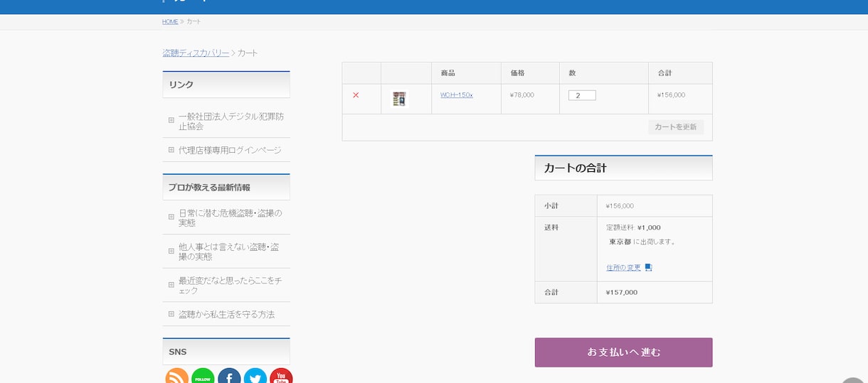Open the Facebook icon
The height and width of the screenshot is (383, 868).
point(229,376)
